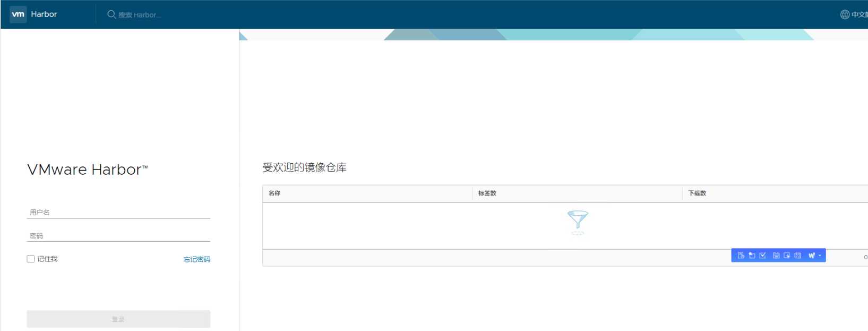Click the rotate-page icon in blue toolbar
868x331 pixels.
coord(752,256)
